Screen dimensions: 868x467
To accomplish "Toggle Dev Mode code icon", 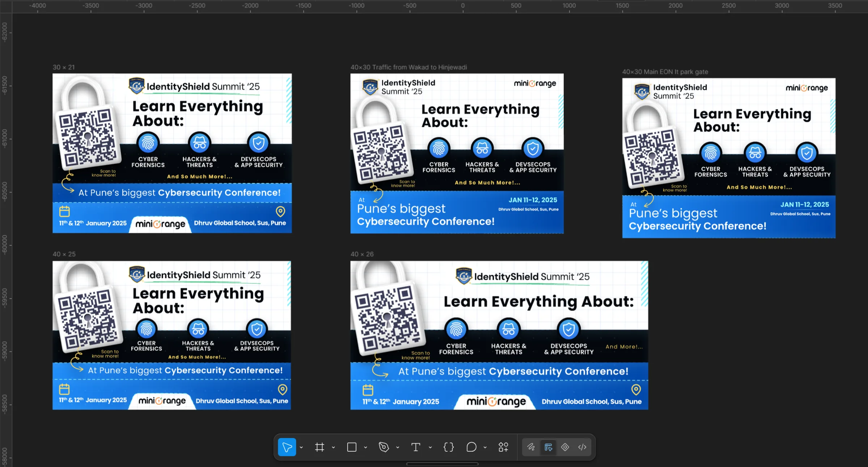I will click(582, 447).
